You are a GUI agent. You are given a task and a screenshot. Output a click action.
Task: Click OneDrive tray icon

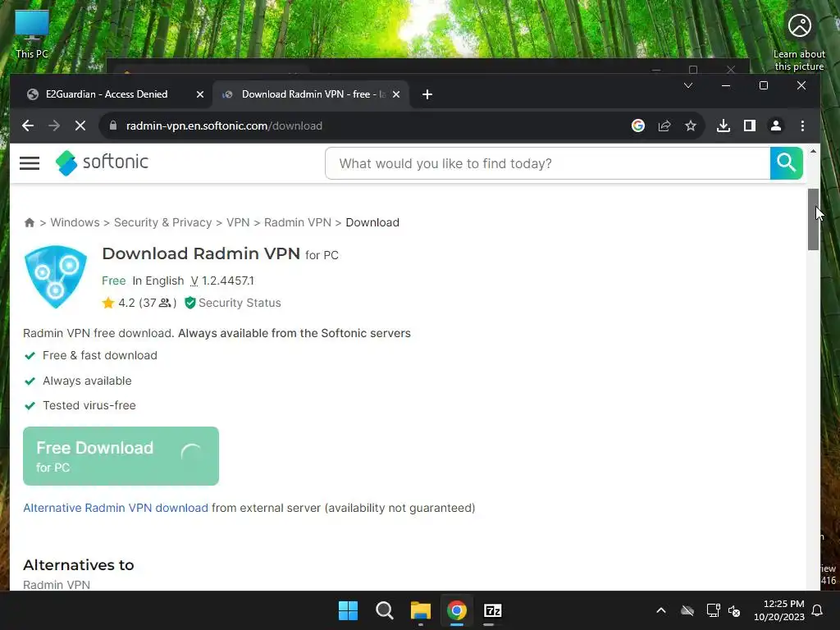click(687, 610)
